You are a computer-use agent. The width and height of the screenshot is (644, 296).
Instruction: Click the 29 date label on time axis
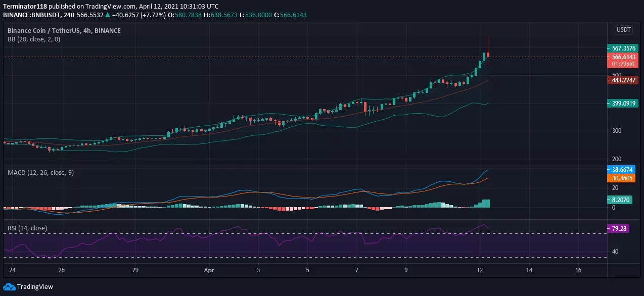[x=135, y=270]
